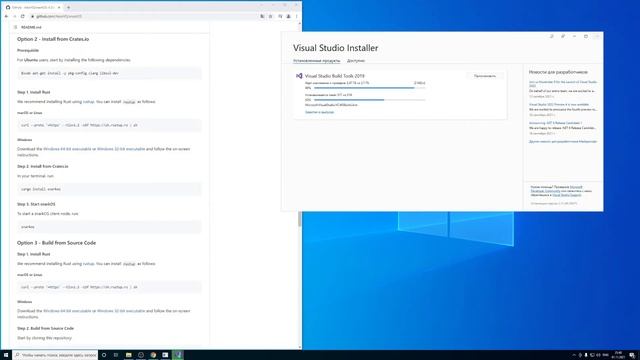Image resolution: width=640 pixels, height=360 pixels.
Task: Open the .NET 6 Release Candidate news link
Action: point(556,123)
